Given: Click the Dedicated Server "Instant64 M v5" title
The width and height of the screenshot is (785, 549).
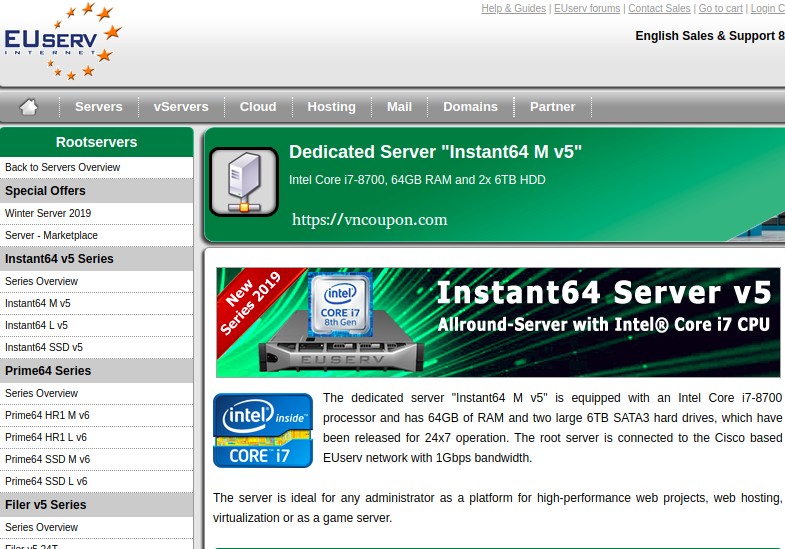Looking at the screenshot, I should click(435, 152).
